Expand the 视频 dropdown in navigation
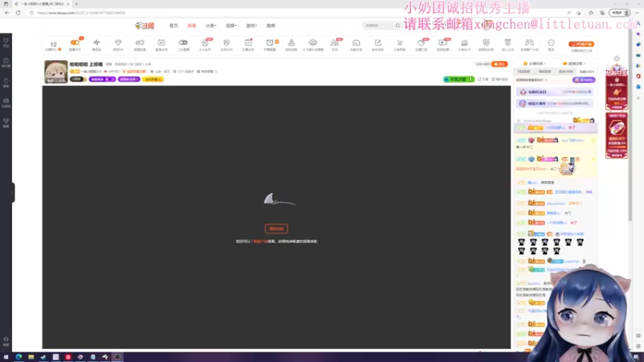Screen dimensions: 644x362 [231, 26]
